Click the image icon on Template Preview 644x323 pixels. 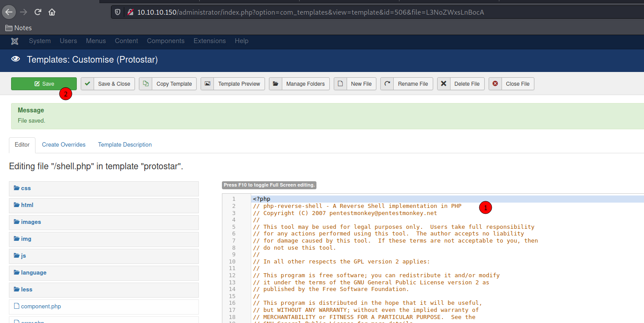point(207,84)
